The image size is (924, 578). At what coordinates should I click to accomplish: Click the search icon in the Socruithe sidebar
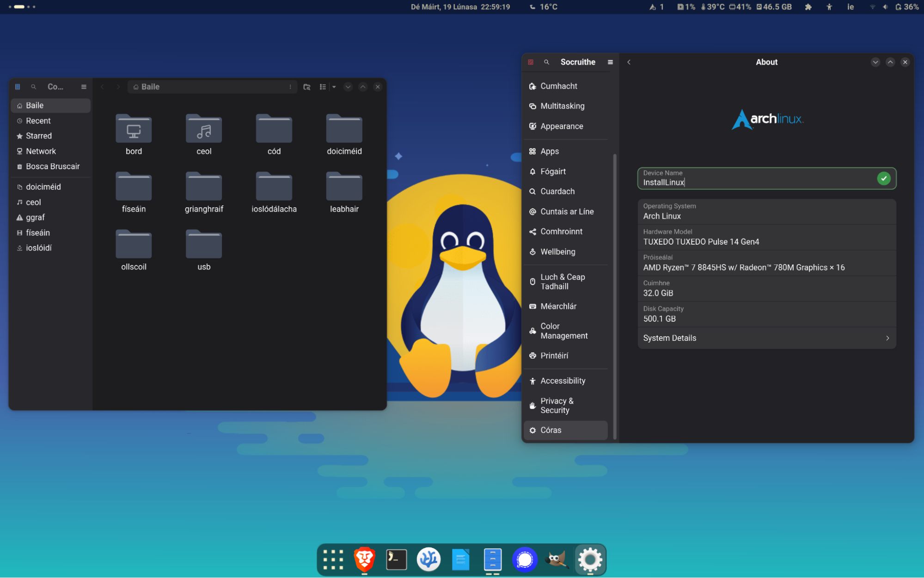tap(546, 61)
